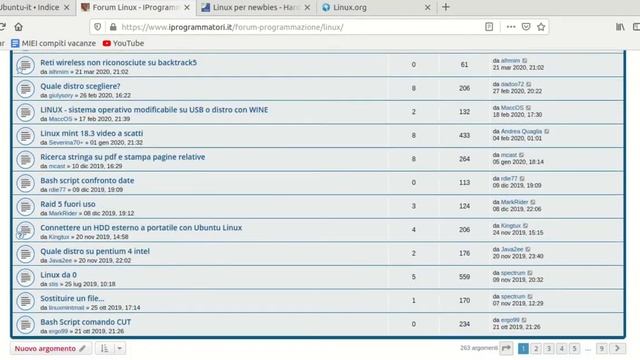This screenshot has width=640, height=360.
Task: Open page actions three-dot menu
Action: pyautogui.click(x=511, y=27)
